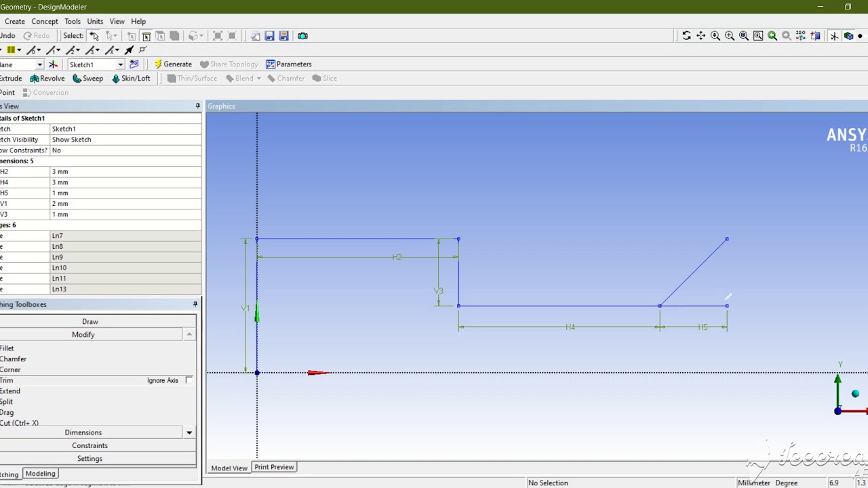Switch to the Modeling tab
This screenshot has height=488, width=868.
(x=41, y=474)
